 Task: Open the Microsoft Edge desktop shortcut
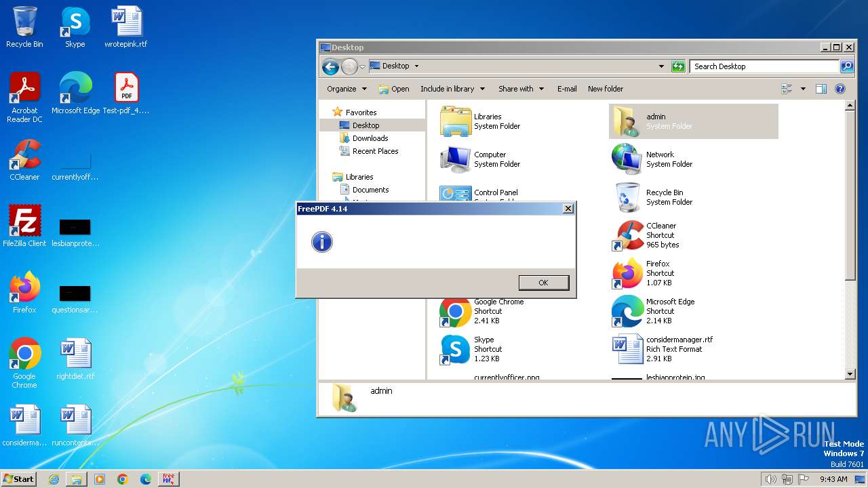75,94
